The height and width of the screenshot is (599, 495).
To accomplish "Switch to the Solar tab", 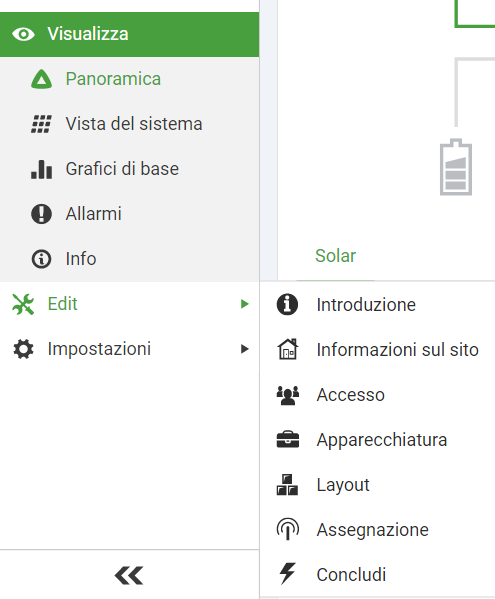I will (335, 256).
